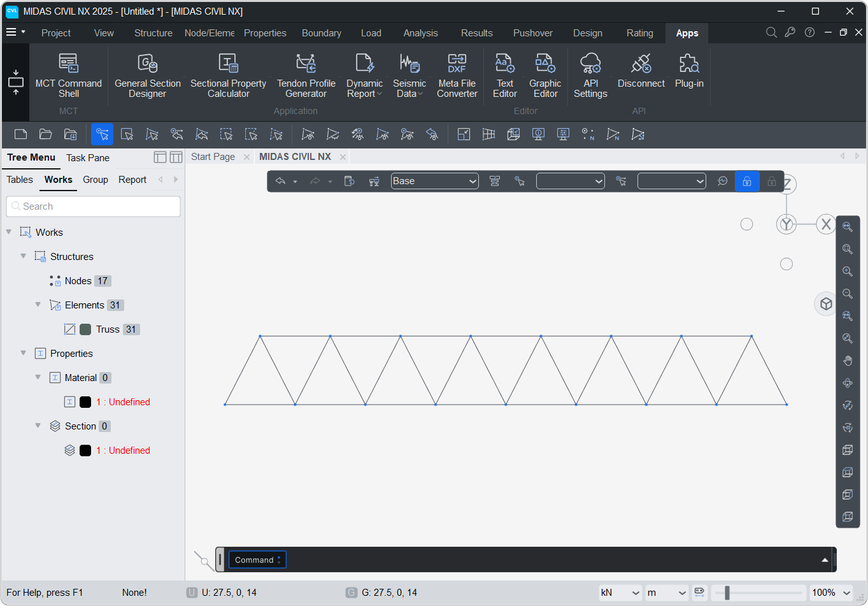The width and height of the screenshot is (868, 606).
Task: Switch to the Boundary ribbon tab
Action: 322,33
